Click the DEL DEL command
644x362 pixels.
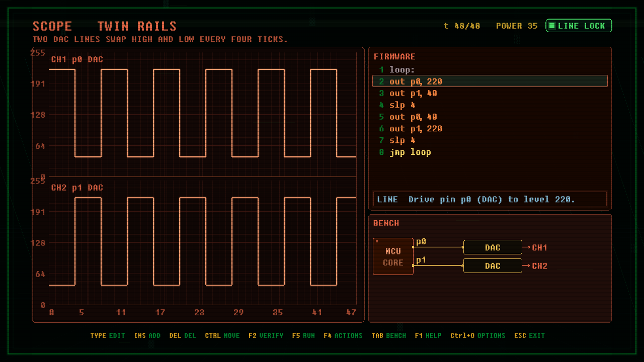click(183, 335)
